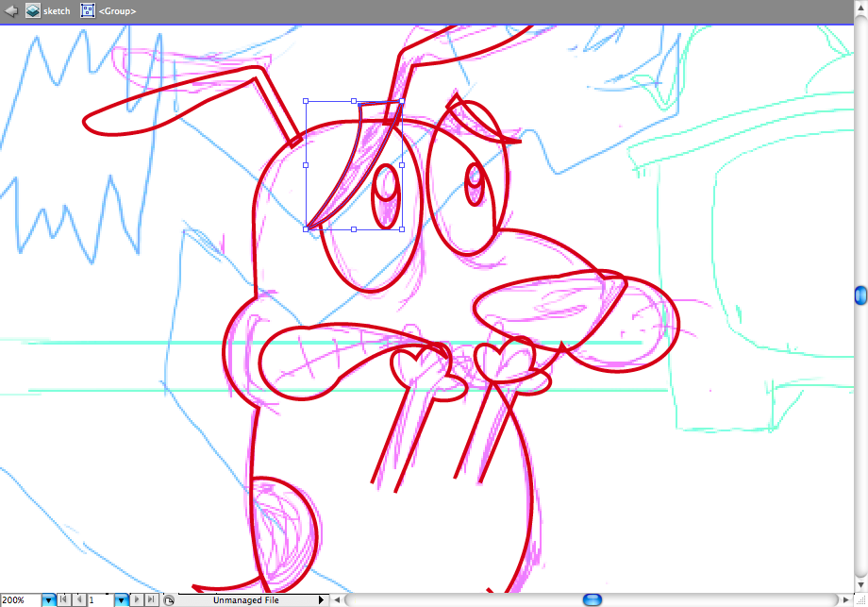This screenshot has width=868, height=607.
Task: Click the horizontal scrollbar left arrow
Action: tap(337, 599)
